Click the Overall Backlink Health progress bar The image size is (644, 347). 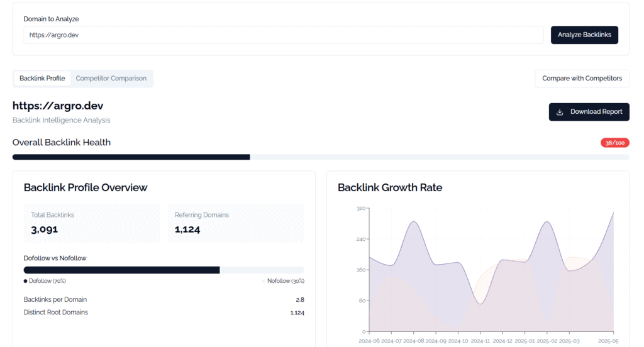pos(321,157)
